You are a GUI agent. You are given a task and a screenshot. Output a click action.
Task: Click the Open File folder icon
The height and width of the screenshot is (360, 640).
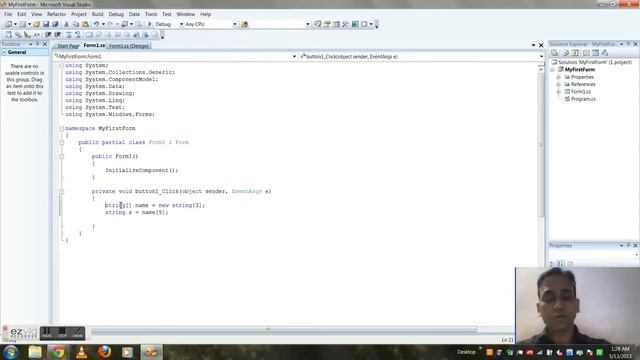point(36,24)
